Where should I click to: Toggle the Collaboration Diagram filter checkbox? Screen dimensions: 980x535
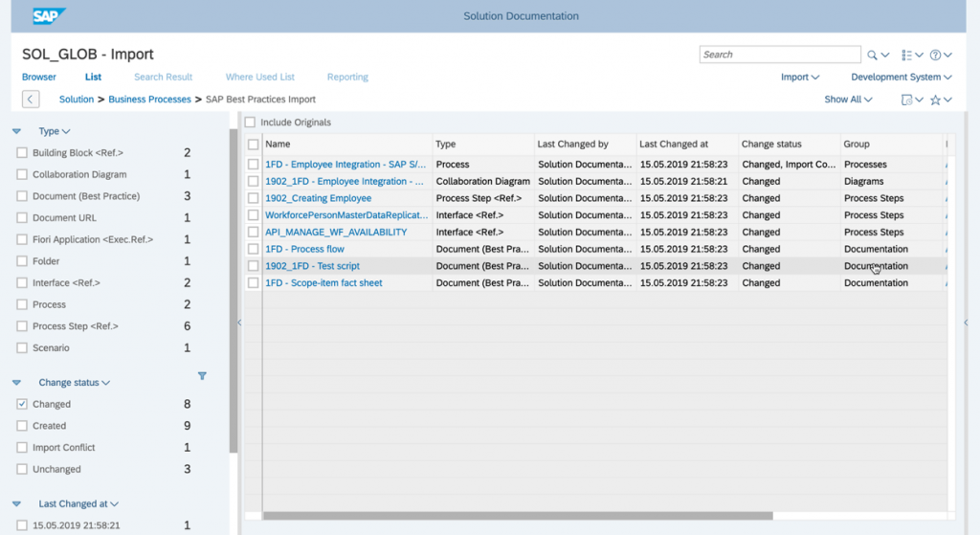[22, 174]
